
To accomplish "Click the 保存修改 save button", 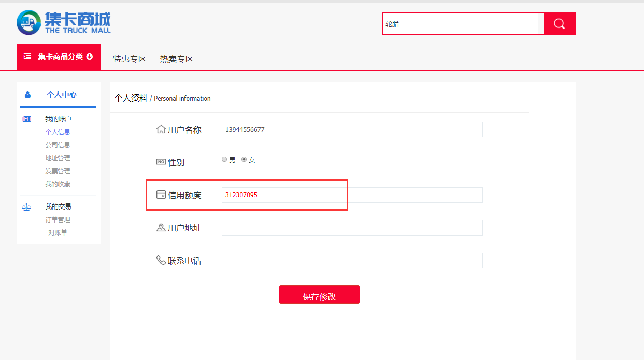I will pyautogui.click(x=319, y=295).
